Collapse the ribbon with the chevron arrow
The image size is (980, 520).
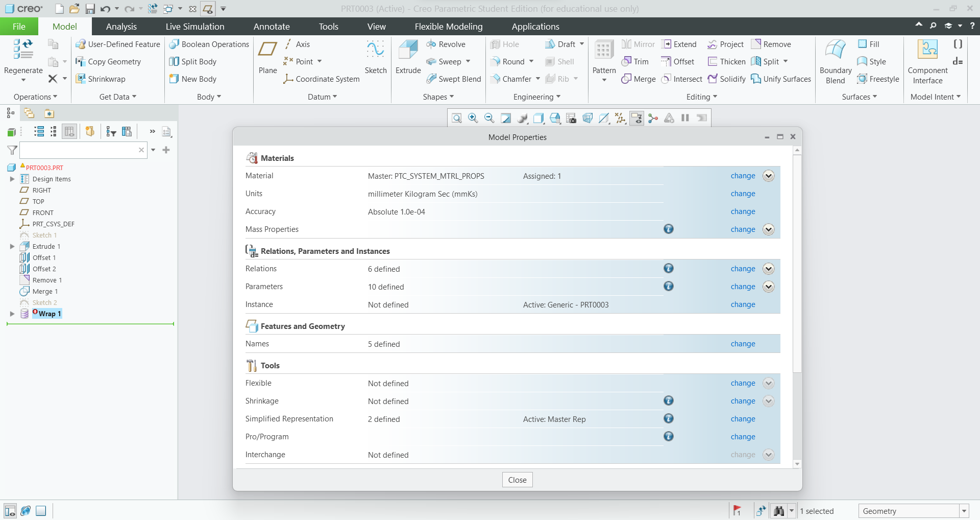pyautogui.click(x=918, y=25)
